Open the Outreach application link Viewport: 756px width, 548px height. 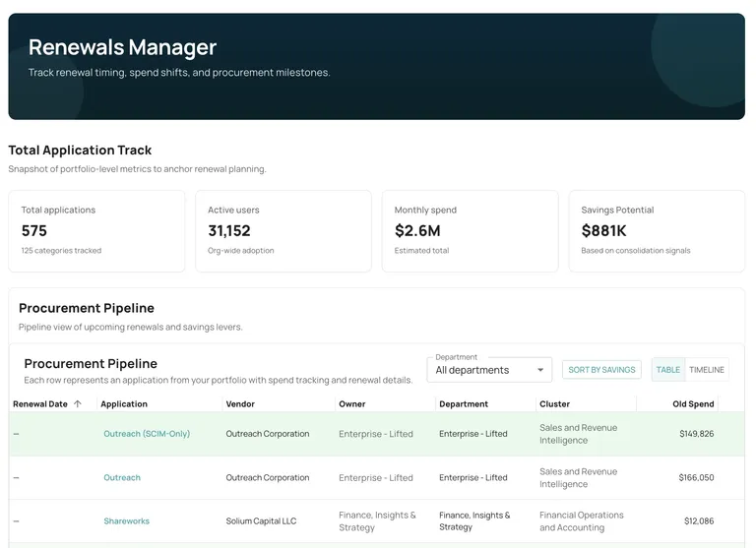tap(122, 477)
